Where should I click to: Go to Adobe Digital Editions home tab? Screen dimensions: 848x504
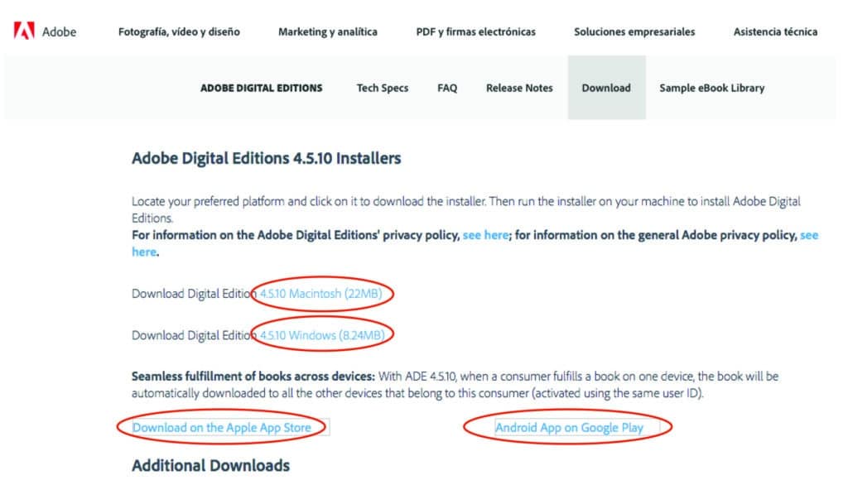point(261,88)
